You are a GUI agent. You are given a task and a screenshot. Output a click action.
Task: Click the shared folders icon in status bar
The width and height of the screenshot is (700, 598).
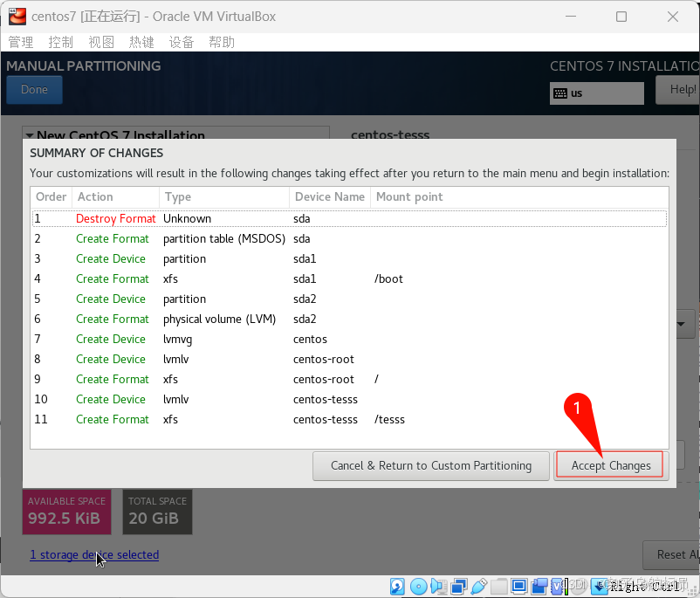click(x=499, y=587)
